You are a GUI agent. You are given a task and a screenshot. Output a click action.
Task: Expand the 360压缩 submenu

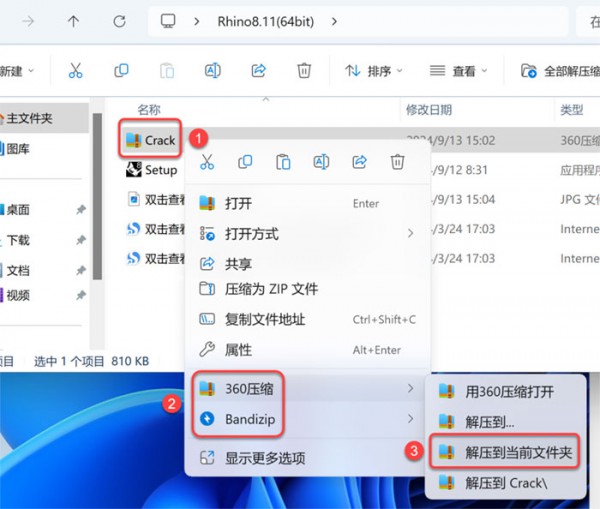(x=411, y=388)
